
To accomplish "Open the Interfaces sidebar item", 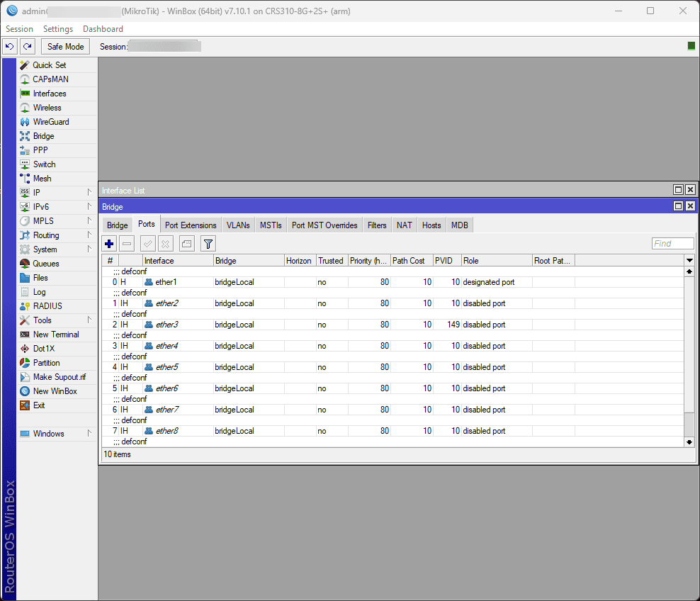I will [x=50, y=94].
